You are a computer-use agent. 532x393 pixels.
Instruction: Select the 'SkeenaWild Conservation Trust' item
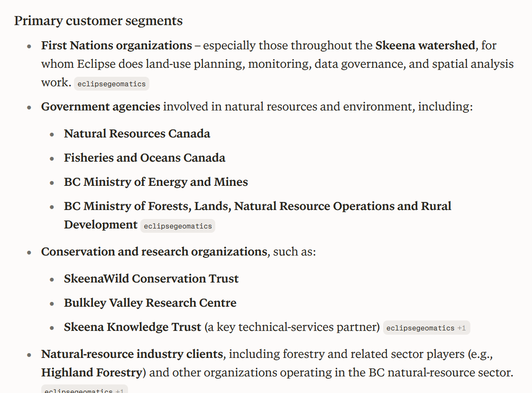pos(151,279)
